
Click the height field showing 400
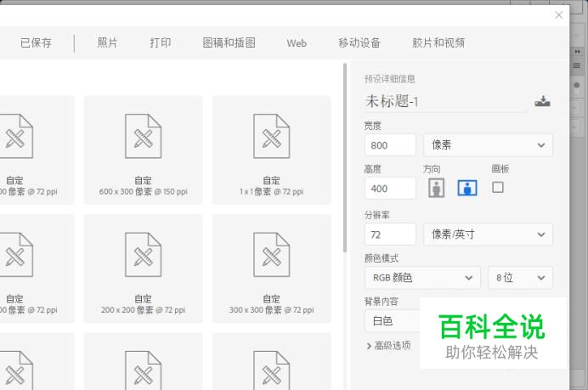click(390, 189)
